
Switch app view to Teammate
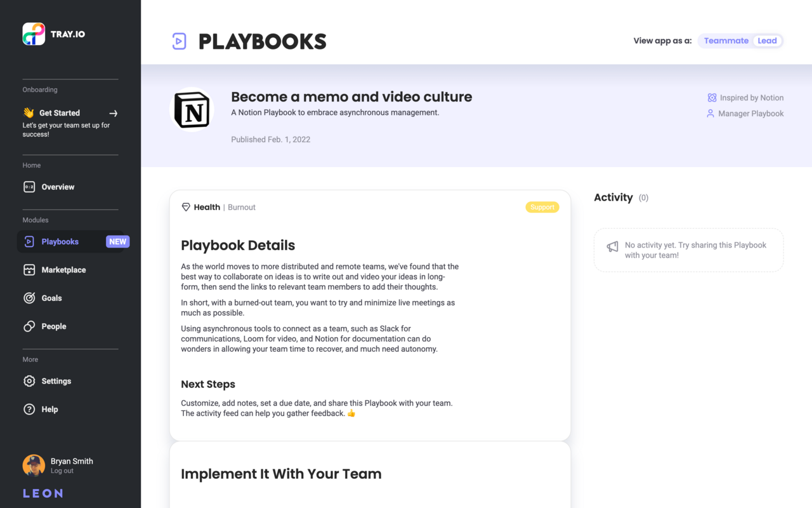(x=726, y=40)
